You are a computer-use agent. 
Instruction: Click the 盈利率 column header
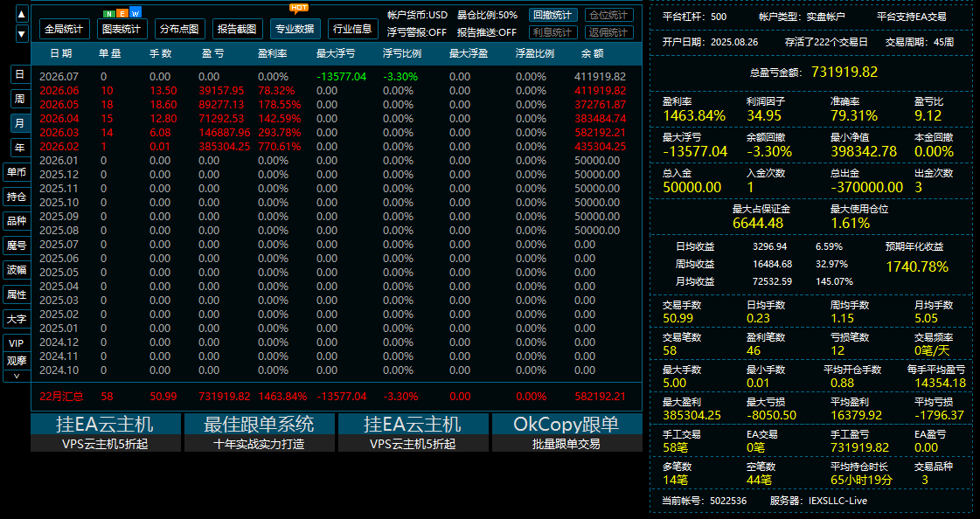273,53
